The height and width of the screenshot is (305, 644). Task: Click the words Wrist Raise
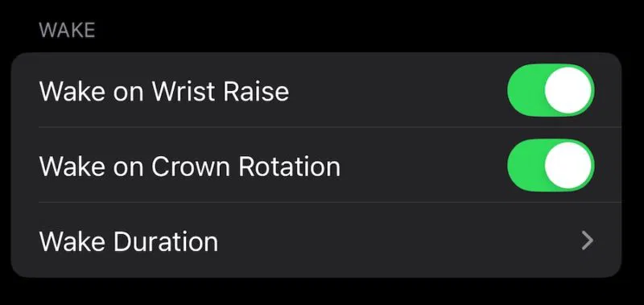tap(221, 91)
